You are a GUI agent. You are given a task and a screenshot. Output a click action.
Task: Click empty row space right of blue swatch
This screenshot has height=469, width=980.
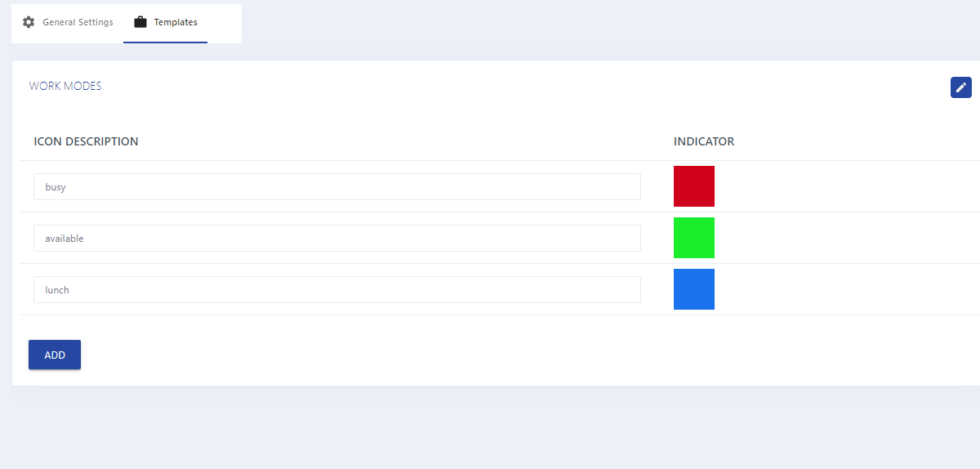(x=847, y=289)
